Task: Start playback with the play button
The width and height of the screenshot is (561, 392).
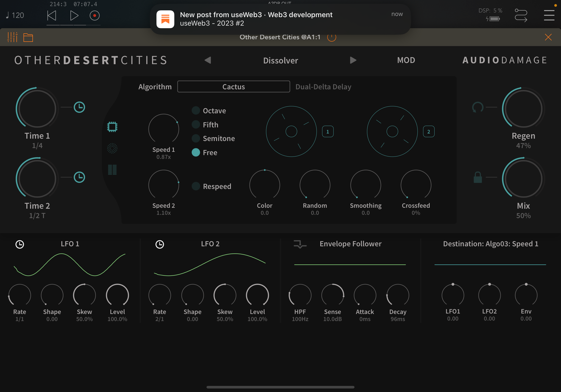Action: [74, 16]
